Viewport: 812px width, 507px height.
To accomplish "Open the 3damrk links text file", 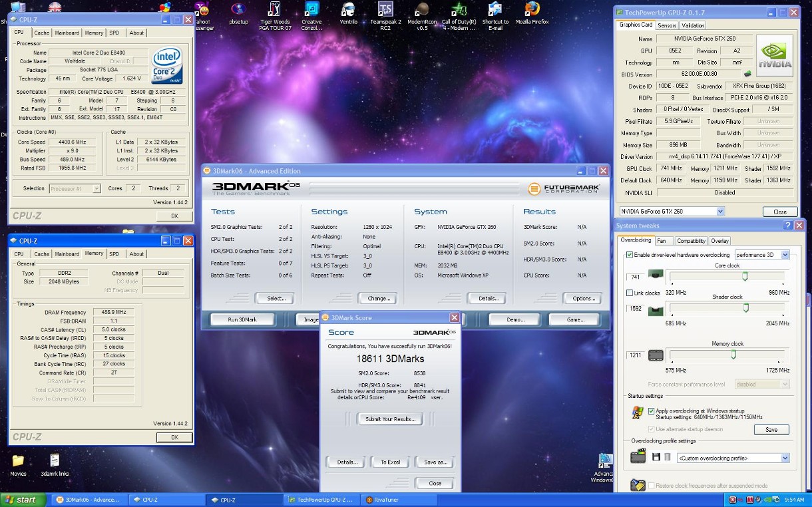I will [55, 465].
